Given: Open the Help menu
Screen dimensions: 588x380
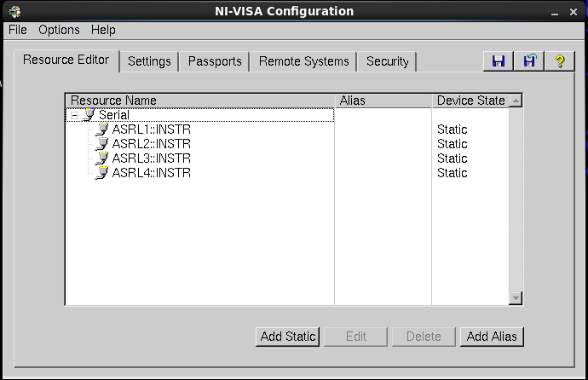Looking at the screenshot, I should coord(103,30).
